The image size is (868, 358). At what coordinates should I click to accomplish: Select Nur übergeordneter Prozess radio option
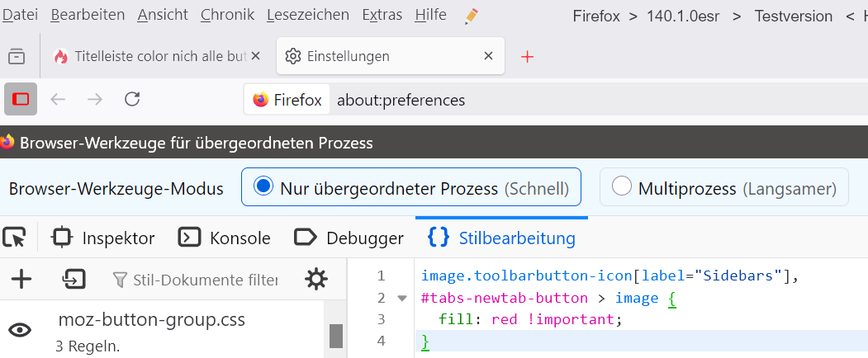264,187
